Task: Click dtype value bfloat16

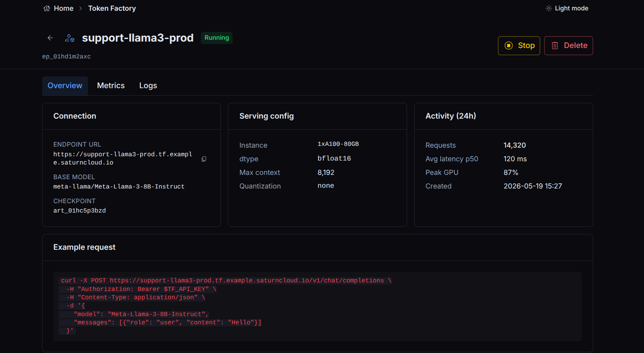Action: [x=334, y=158]
